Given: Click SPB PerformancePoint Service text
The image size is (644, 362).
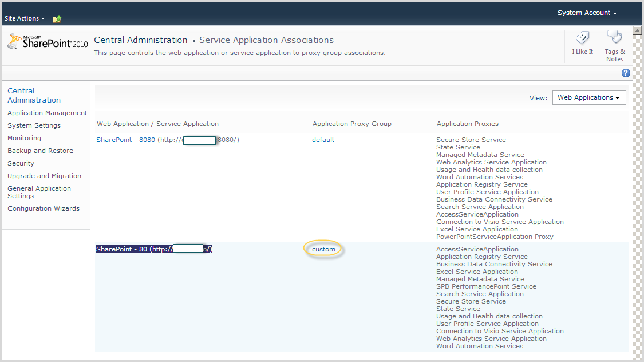Looking at the screenshot, I should tap(486, 286).
